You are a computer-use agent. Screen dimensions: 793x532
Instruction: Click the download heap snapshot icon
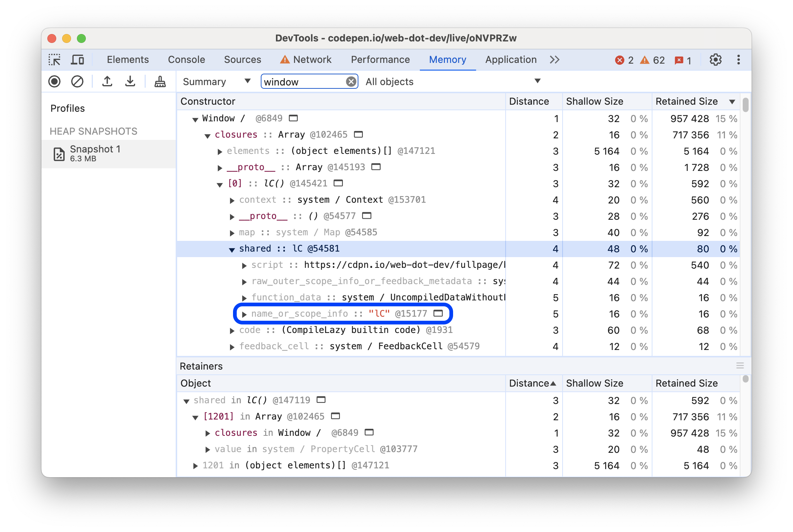pyautogui.click(x=129, y=82)
